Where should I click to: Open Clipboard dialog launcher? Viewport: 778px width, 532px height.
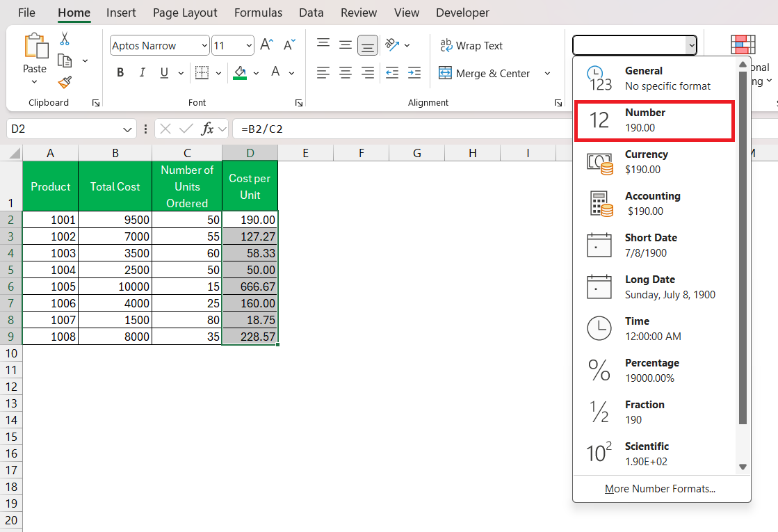point(96,103)
